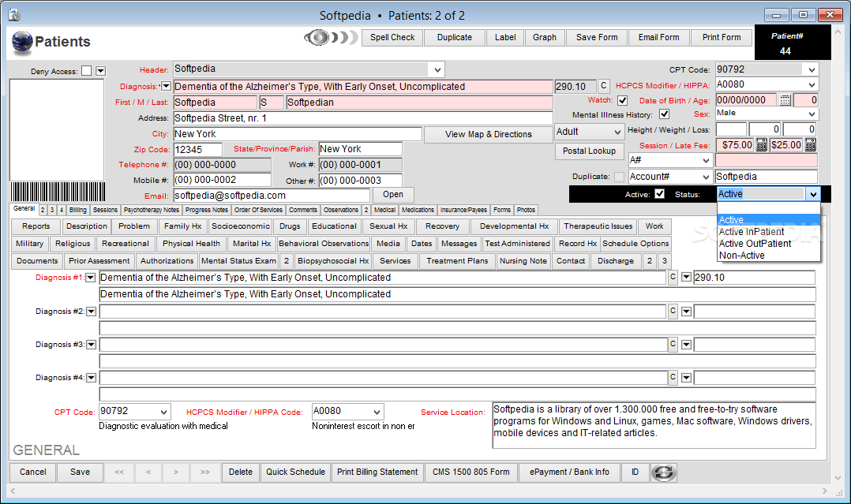
Task: Select Non-Active from Status list
Action: tap(768, 256)
